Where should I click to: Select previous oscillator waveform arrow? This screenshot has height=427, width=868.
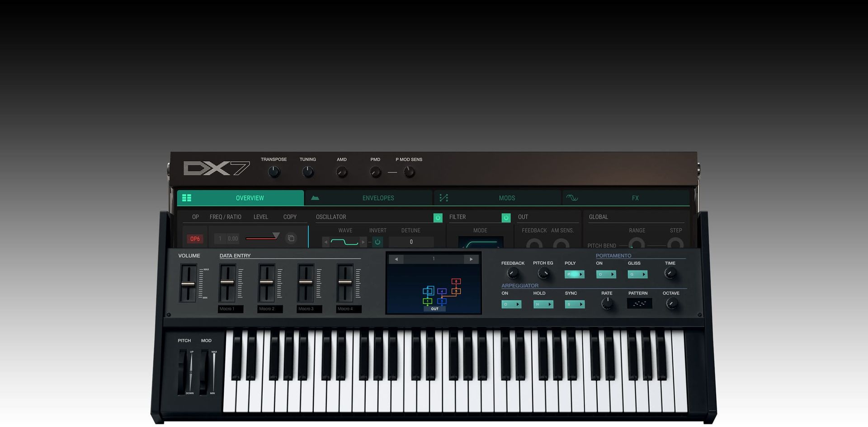coord(325,242)
